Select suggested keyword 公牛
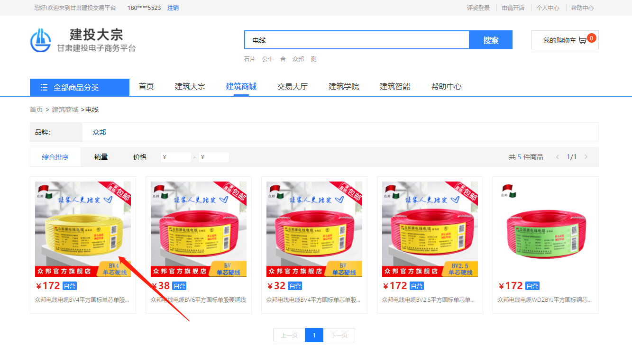Viewport: 632px width, 364px height. (268, 59)
